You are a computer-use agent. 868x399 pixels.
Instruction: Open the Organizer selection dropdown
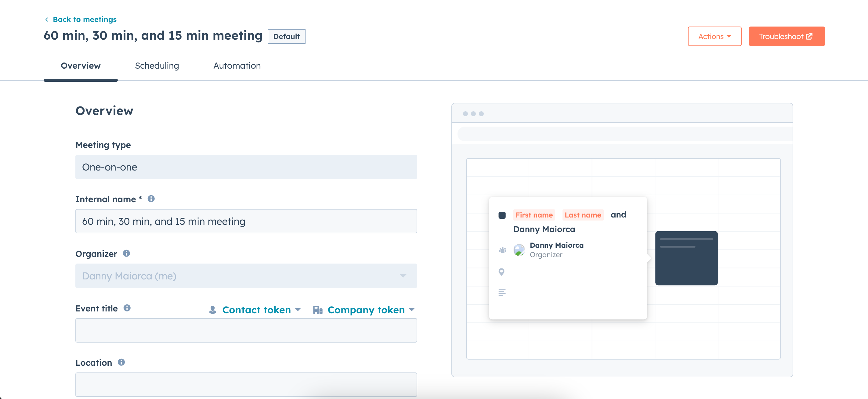(403, 276)
